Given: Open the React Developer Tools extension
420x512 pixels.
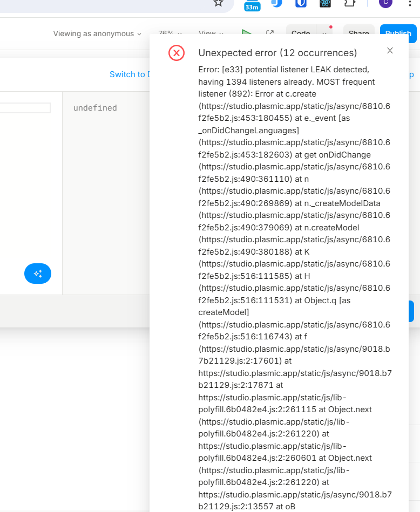Looking at the screenshot, I should coord(325,3).
